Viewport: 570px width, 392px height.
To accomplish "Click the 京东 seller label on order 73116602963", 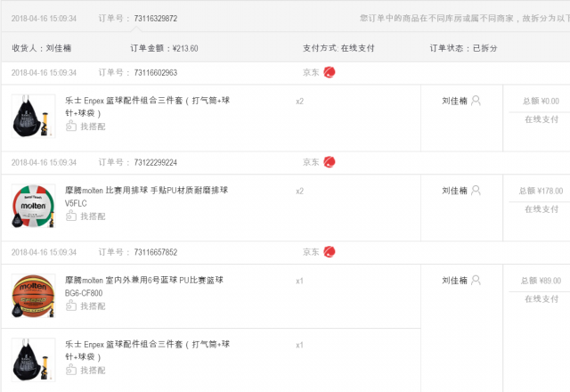I will pyautogui.click(x=311, y=72).
